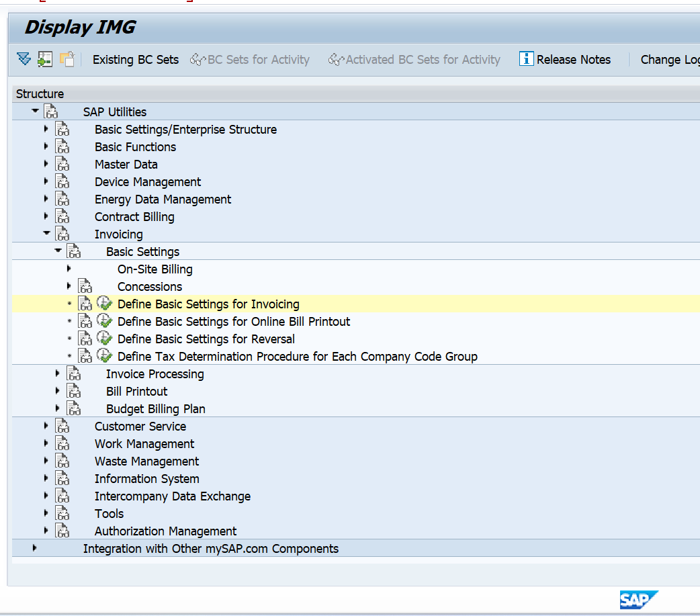Select the Authorization Management row text

coord(166,531)
